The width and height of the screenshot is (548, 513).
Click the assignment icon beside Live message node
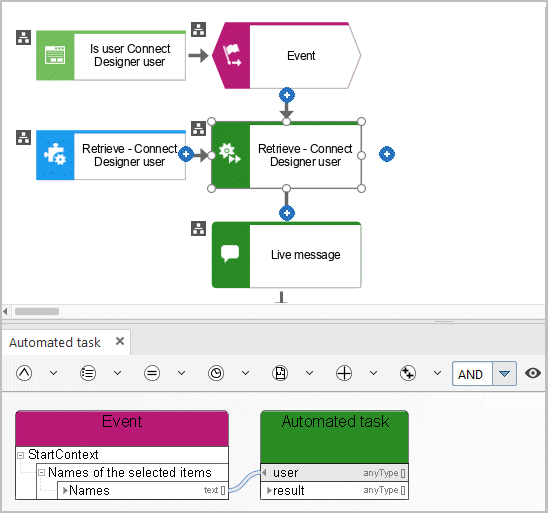point(199,229)
